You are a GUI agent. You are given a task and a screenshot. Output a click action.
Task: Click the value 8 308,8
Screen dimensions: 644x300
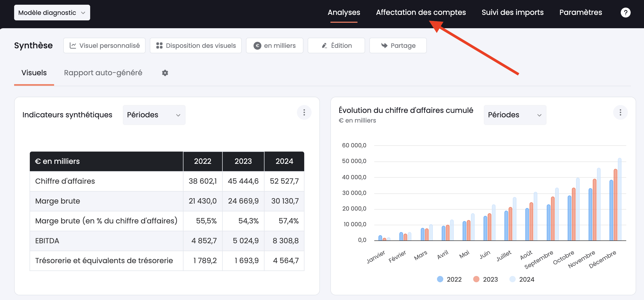[286, 241]
